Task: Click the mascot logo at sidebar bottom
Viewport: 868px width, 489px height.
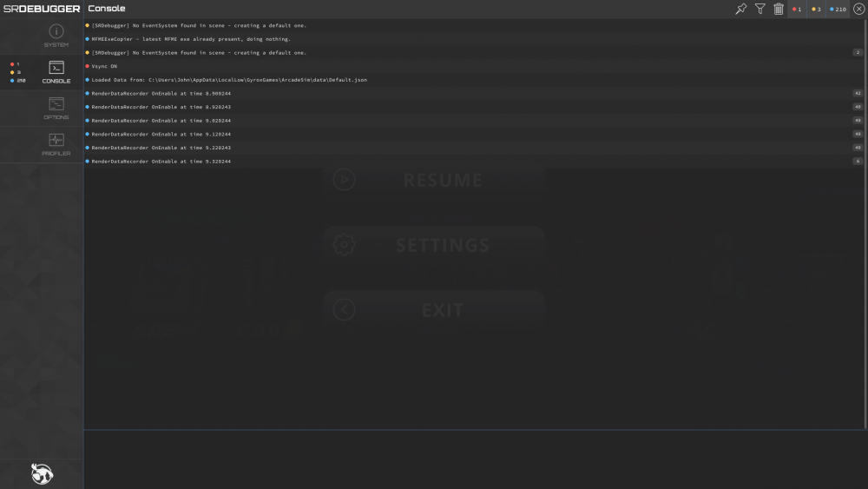Action: pyautogui.click(x=42, y=473)
